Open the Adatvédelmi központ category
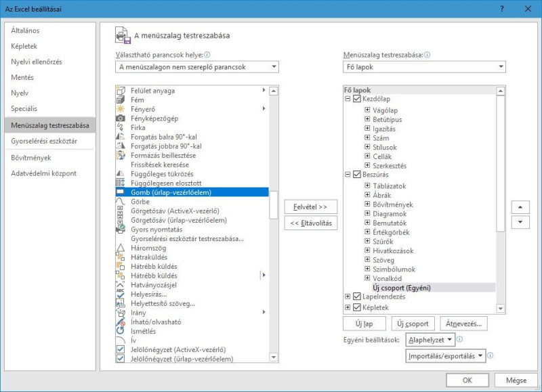The width and height of the screenshot is (542, 392). 50,173
